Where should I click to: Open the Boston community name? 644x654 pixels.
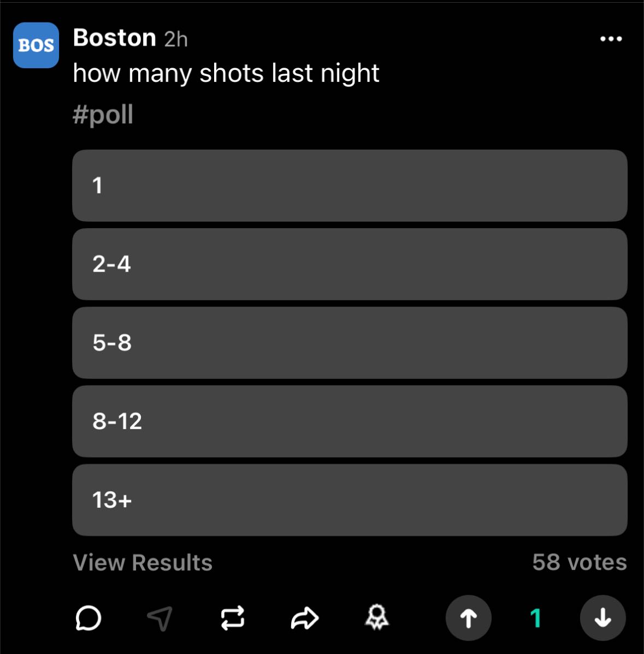click(x=115, y=38)
